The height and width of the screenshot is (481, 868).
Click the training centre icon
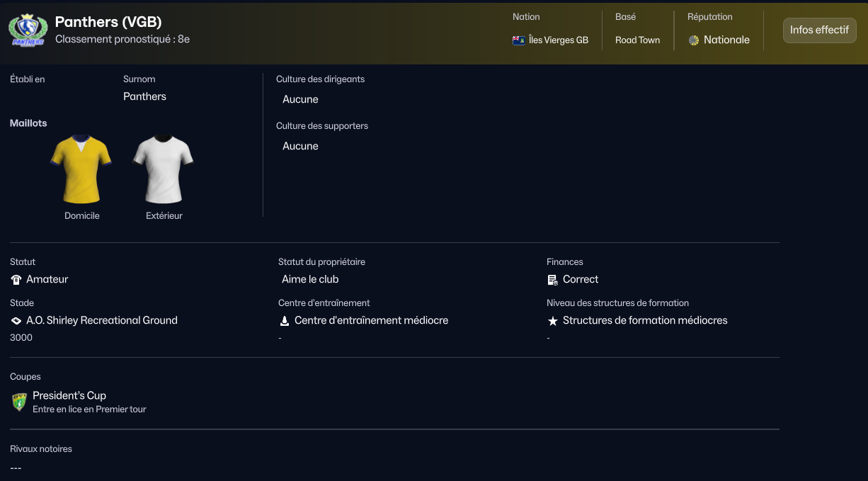[x=285, y=321]
